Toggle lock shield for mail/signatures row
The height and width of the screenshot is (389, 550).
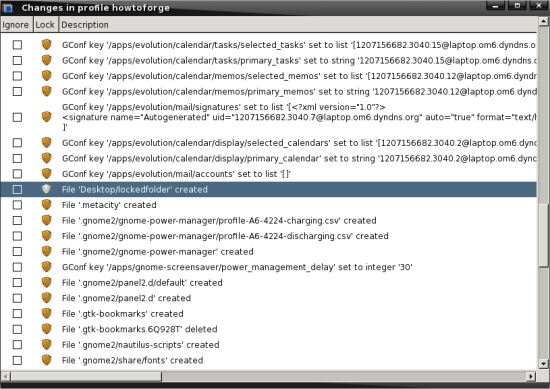pos(46,117)
